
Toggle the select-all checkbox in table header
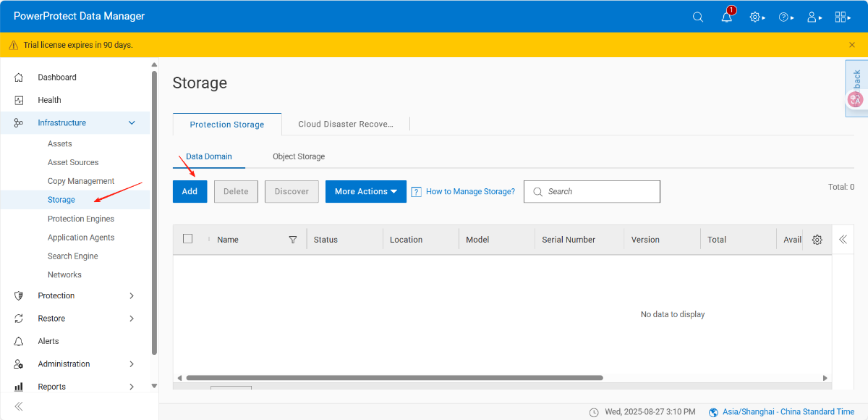click(187, 239)
